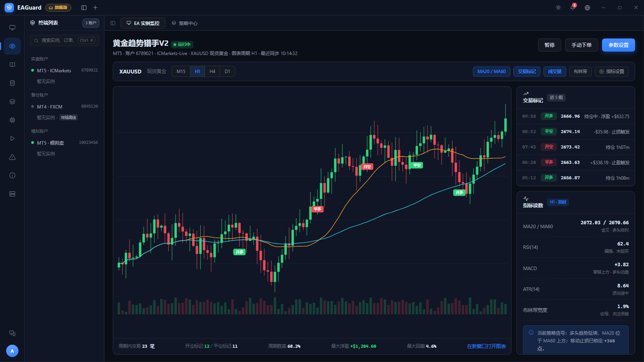Image resolution: width=644 pixels, height=362 pixels.
Task: Open the server icon in left sidebar
Action: tap(12, 194)
